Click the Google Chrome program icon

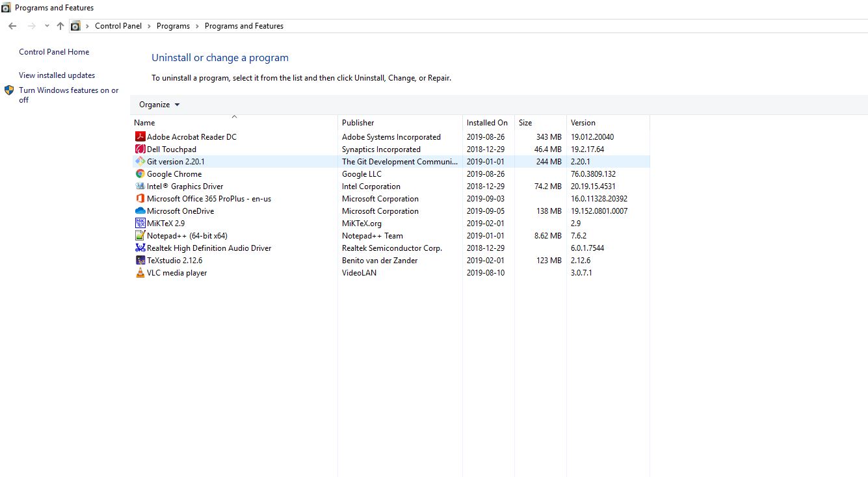(140, 174)
